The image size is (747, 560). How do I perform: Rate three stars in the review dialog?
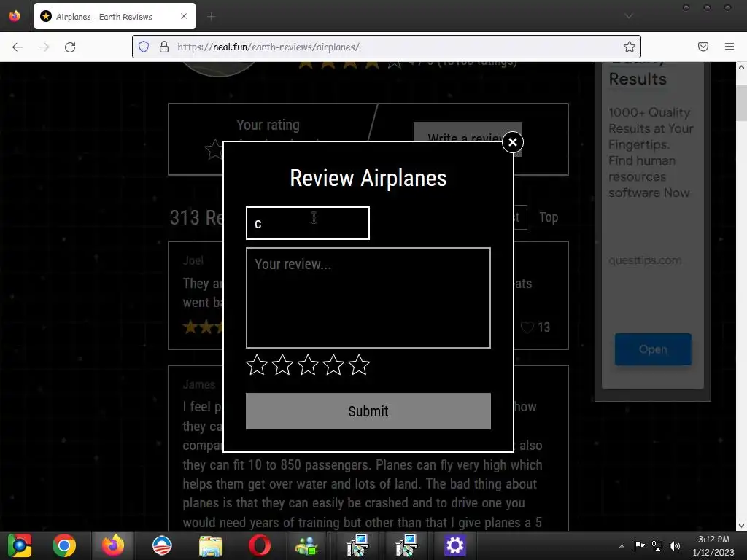[x=308, y=365]
